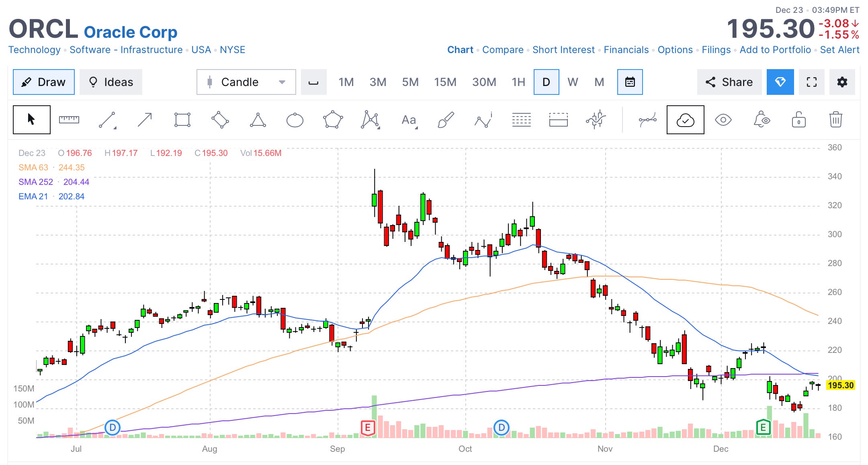Open the Candle chart type dropdown

(x=246, y=82)
